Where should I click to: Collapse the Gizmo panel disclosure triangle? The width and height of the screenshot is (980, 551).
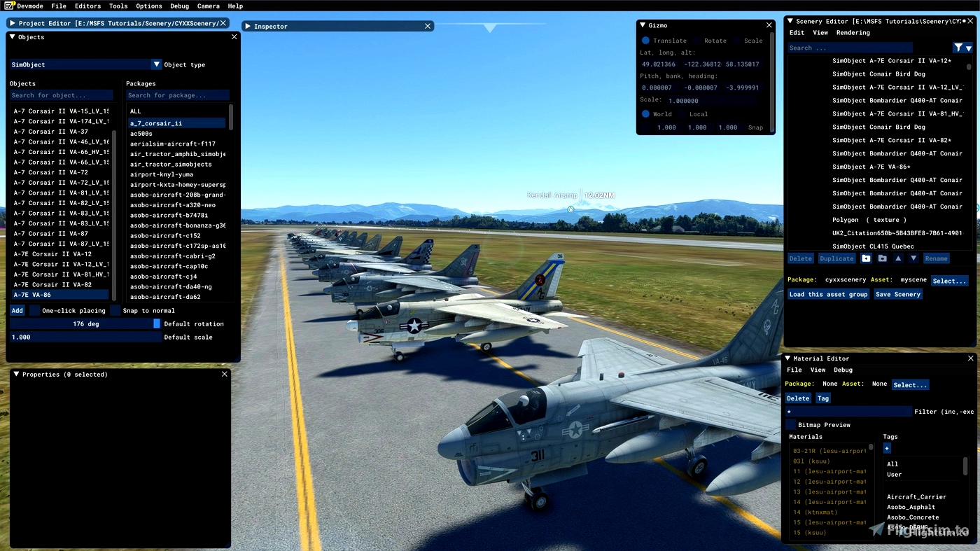click(643, 25)
